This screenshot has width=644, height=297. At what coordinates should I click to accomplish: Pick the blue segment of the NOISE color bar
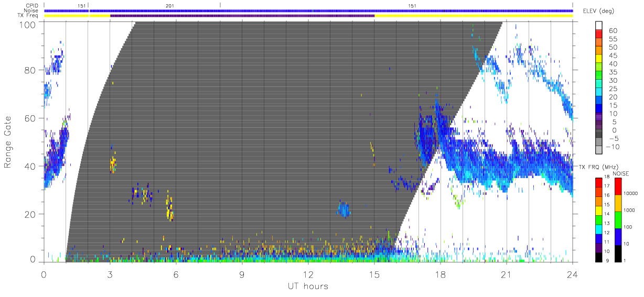618,237
